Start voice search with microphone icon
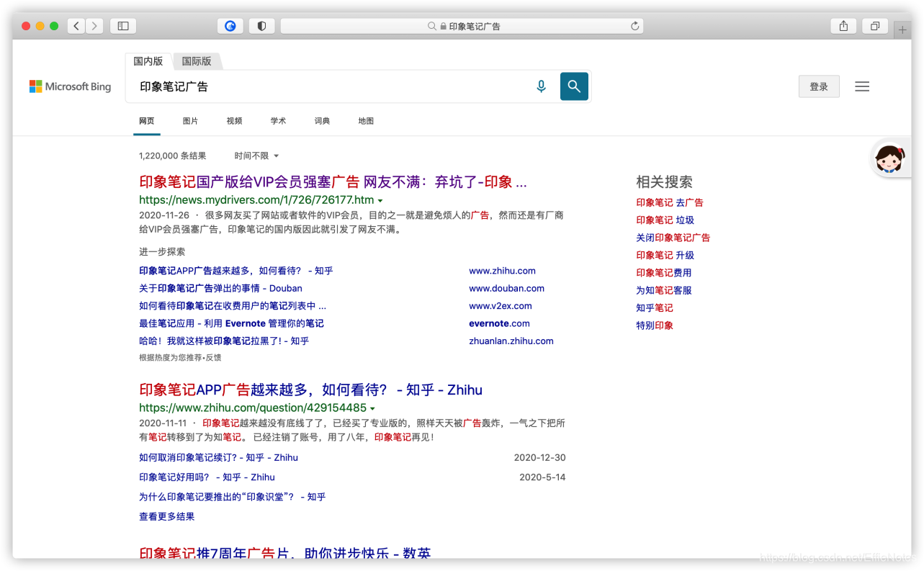This screenshot has width=924, height=571. (542, 86)
